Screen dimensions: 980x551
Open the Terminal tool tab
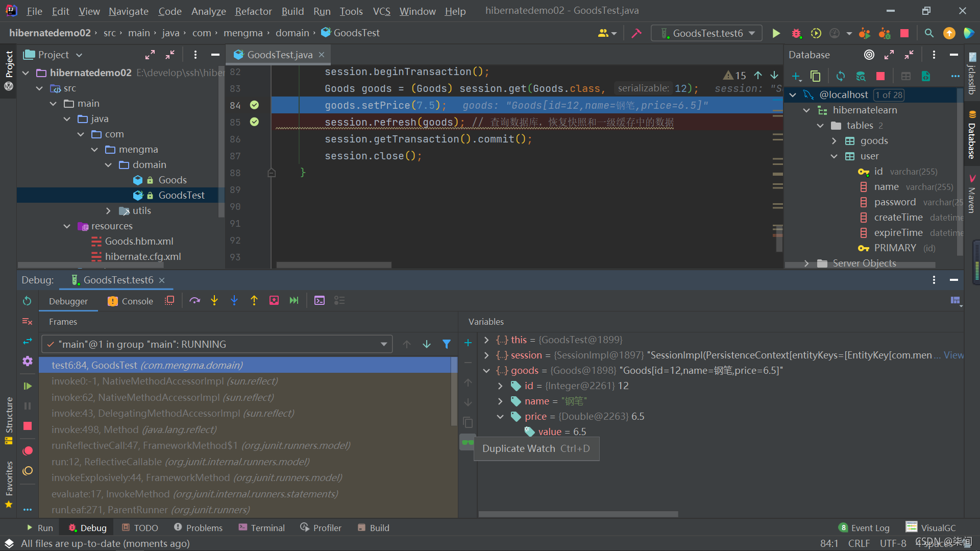[261, 528]
